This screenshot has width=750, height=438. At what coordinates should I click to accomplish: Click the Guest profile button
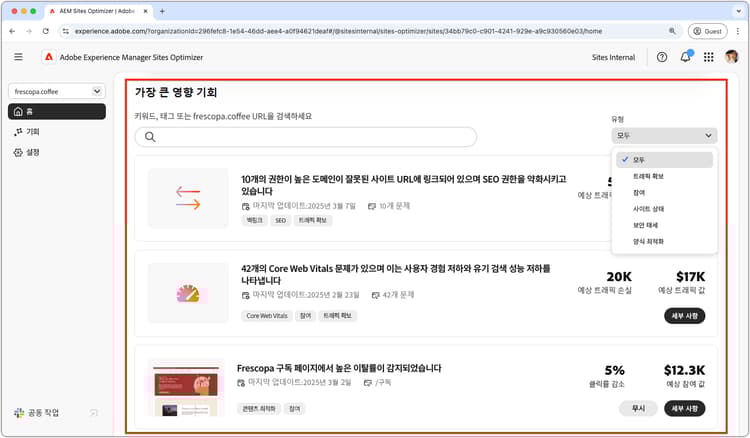tap(707, 31)
